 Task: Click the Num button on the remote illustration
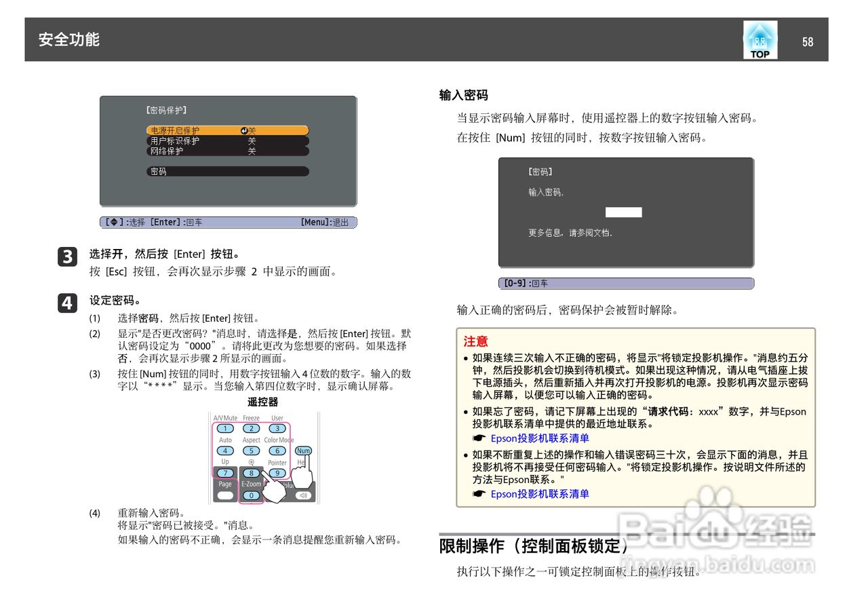303,450
